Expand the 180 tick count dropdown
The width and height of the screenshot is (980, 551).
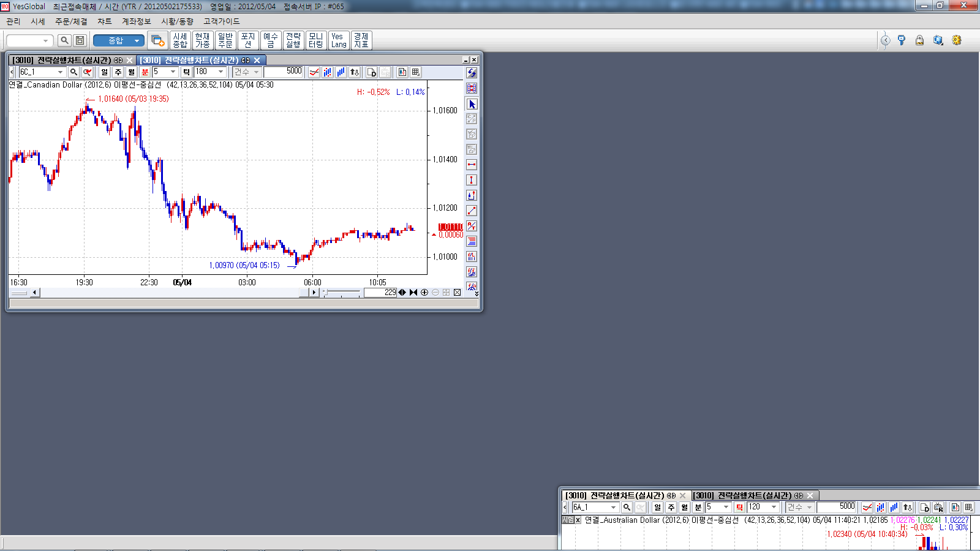tap(221, 72)
